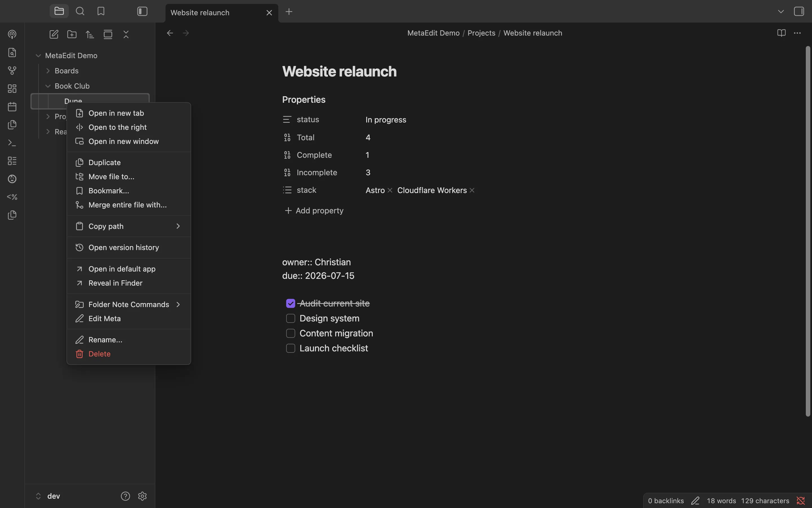
Task: Check the Design system task
Action: pos(291,318)
